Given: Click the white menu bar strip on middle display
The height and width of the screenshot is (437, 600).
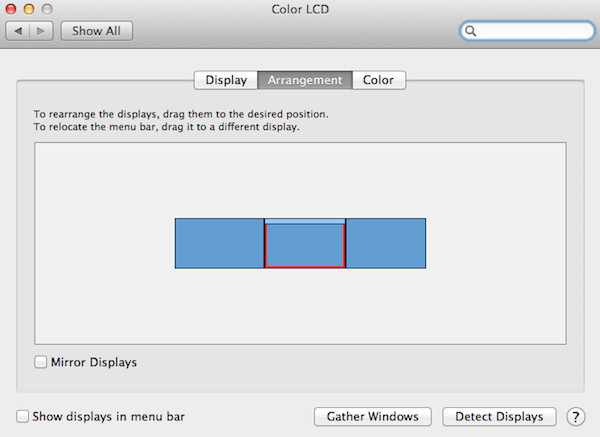Looking at the screenshot, I should (x=305, y=221).
